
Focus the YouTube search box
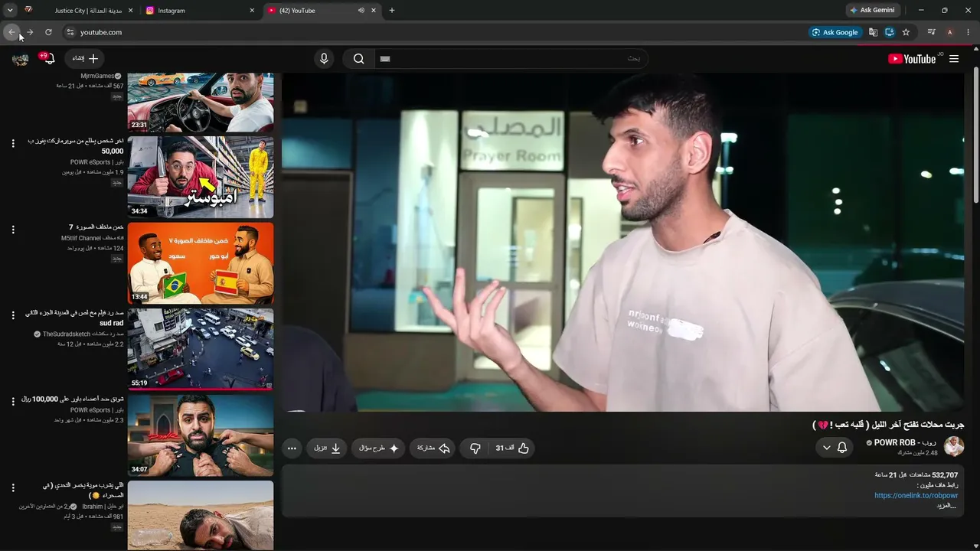511,59
